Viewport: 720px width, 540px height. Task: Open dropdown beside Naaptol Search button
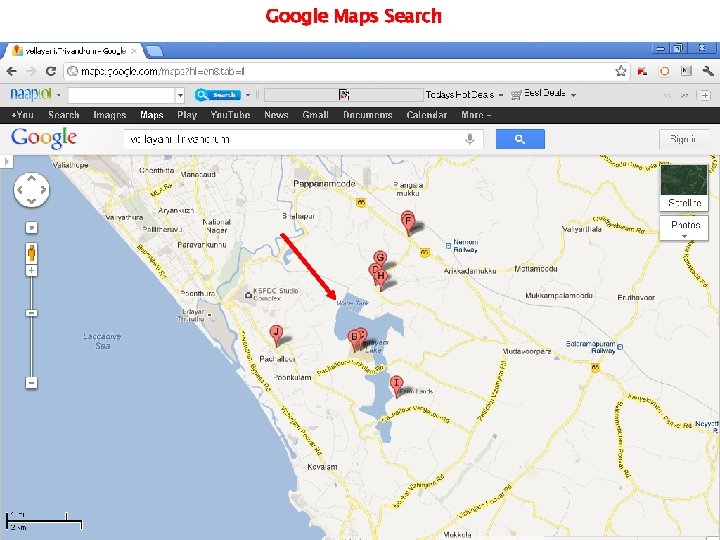[x=248, y=95]
